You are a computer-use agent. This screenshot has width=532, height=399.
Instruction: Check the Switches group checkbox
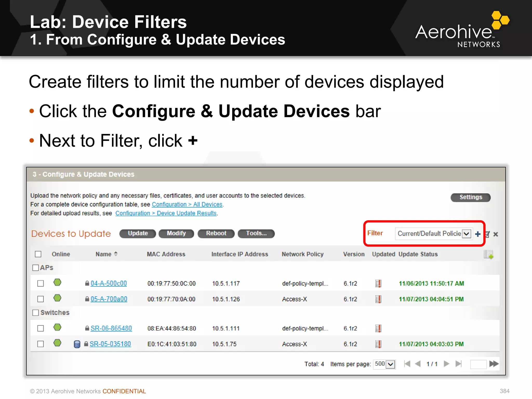[x=36, y=312]
